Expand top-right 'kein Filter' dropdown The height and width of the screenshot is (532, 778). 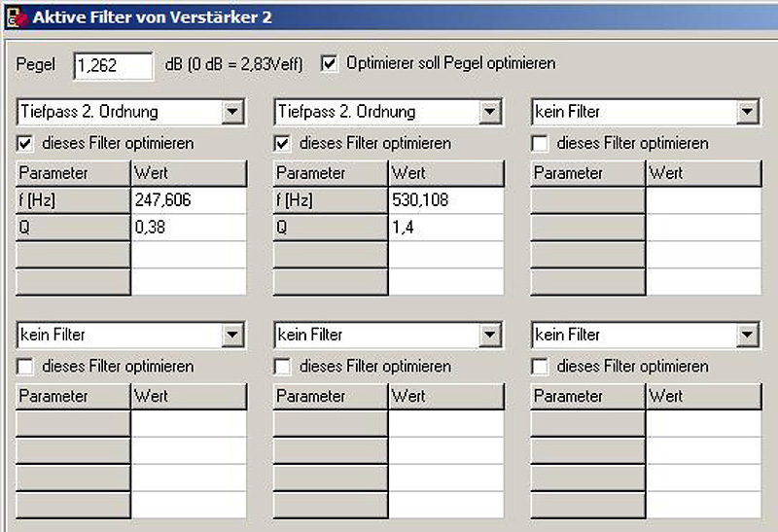747,112
